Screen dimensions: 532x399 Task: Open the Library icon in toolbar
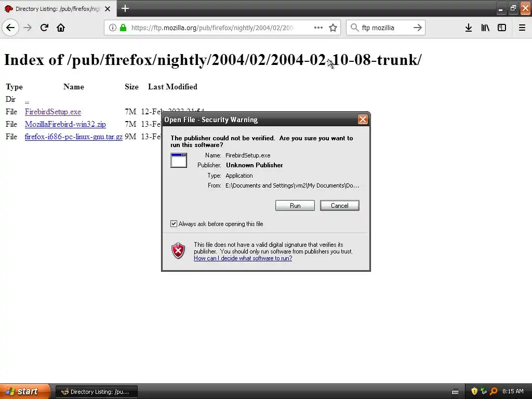click(485, 28)
